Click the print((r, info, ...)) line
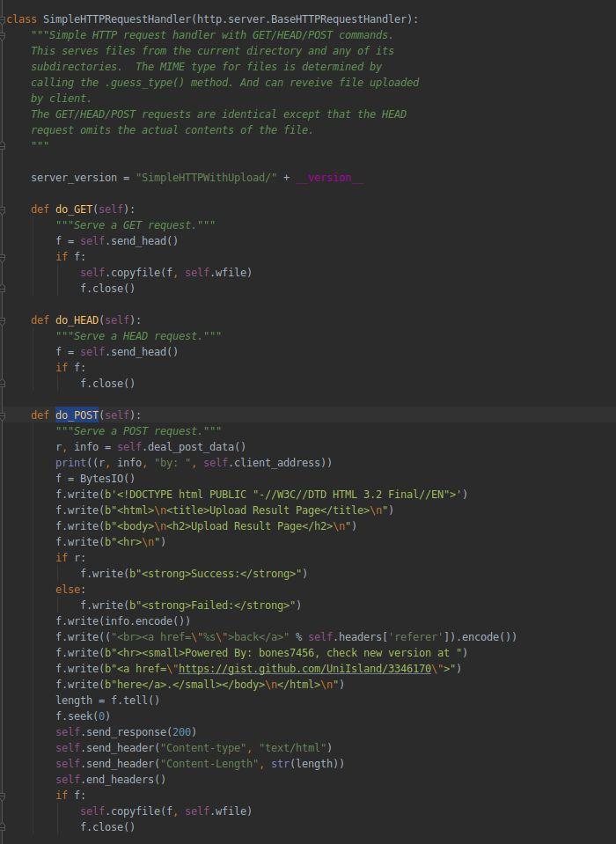Image resolution: width=616 pixels, height=844 pixels. point(194,463)
